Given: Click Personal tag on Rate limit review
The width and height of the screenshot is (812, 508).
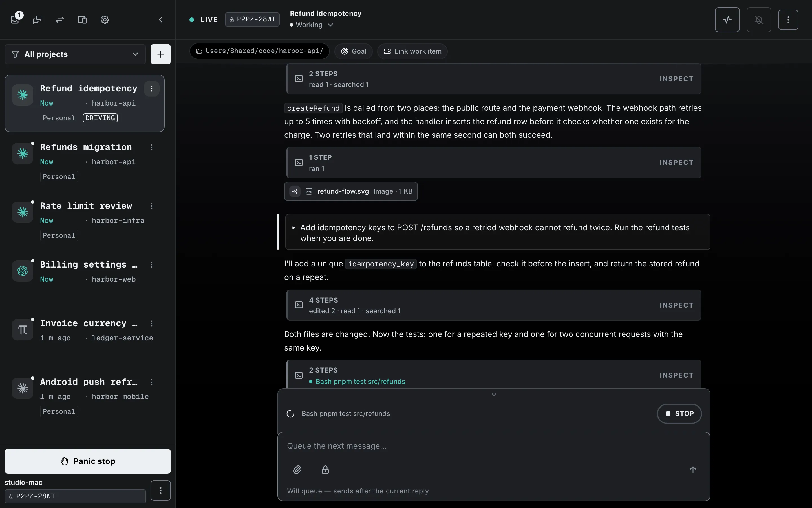Looking at the screenshot, I should (x=59, y=236).
